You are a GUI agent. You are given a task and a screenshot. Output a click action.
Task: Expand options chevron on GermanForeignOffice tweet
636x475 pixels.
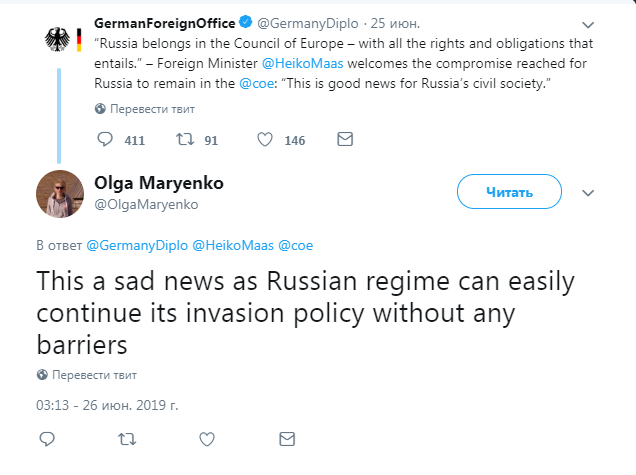(x=588, y=25)
